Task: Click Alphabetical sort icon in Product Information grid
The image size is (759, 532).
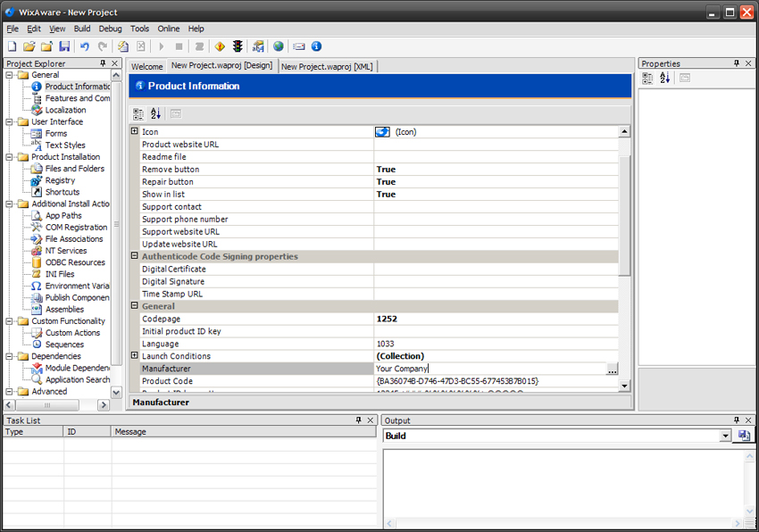Action: click(156, 113)
